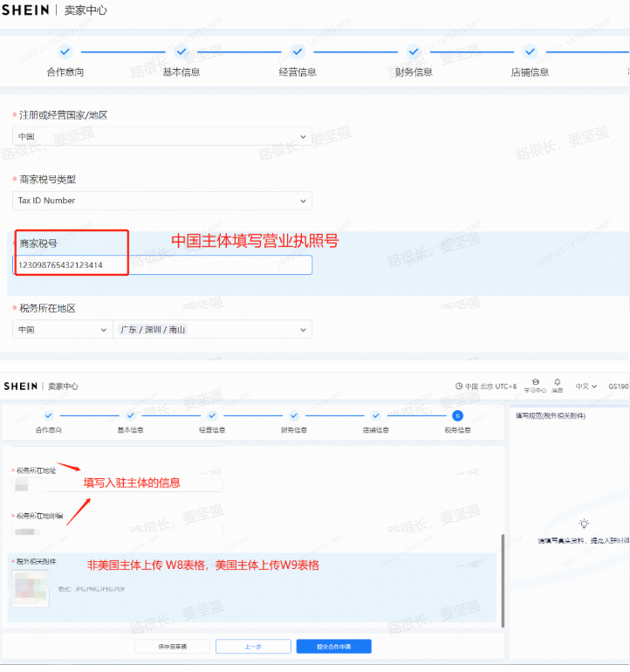The width and height of the screenshot is (630, 672).
Task: Click the 经营信息 check icon in the lower step bar
Action: pyautogui.click(x=212, y=415)
